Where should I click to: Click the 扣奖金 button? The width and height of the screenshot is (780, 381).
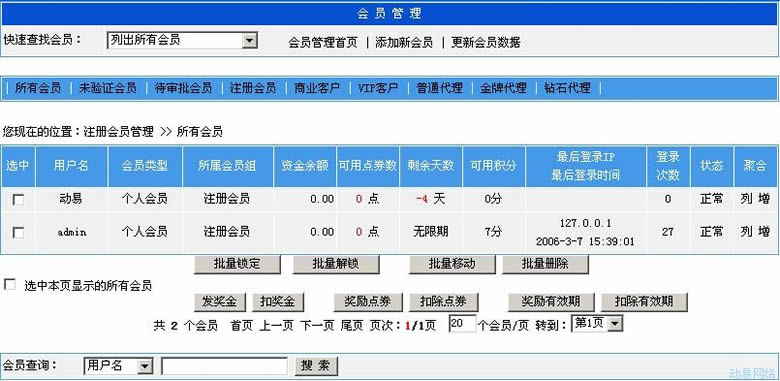278,301
